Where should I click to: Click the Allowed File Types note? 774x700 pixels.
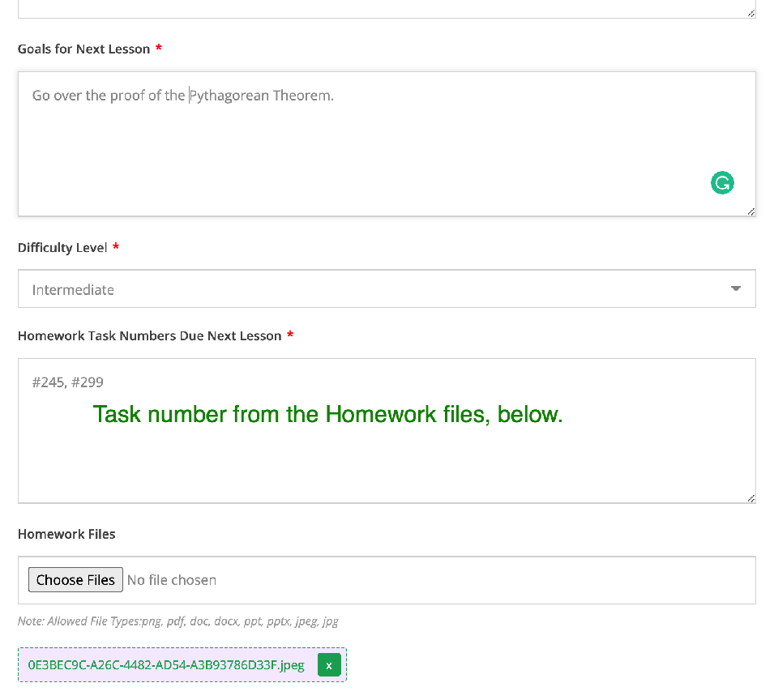(178, 621)
